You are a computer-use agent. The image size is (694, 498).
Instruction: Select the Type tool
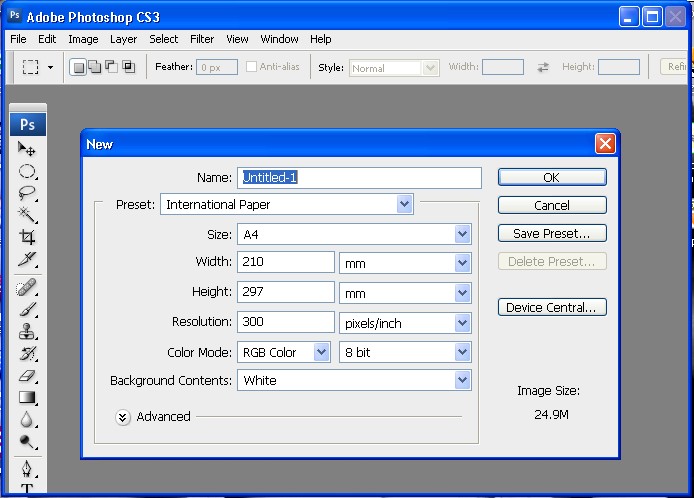[x=27, y=489]
